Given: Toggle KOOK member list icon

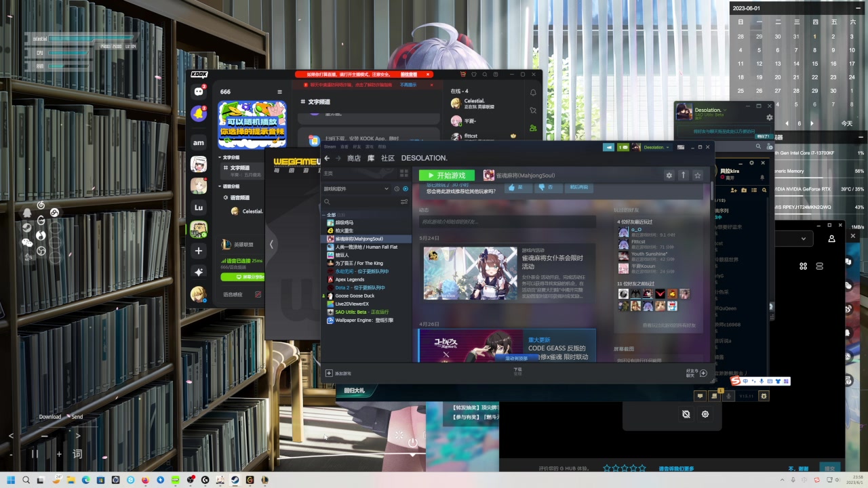Looking at the screenshot, I should pos(533,127).
